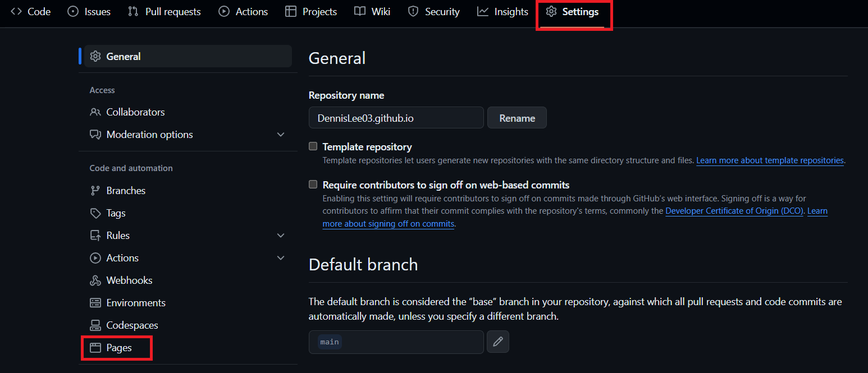Open the Pull requests tab
This screenshot has height=373, width=868.
click(x=164, y=12)
